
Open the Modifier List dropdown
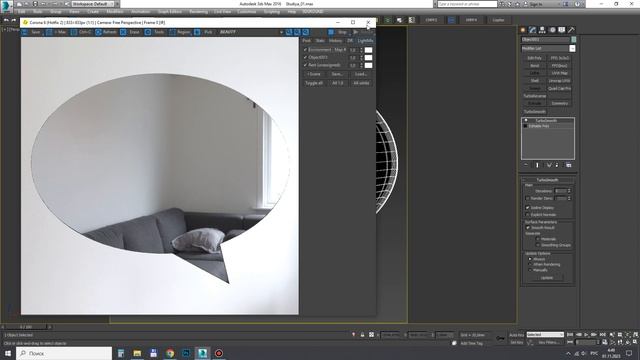(x=572, y=49)
